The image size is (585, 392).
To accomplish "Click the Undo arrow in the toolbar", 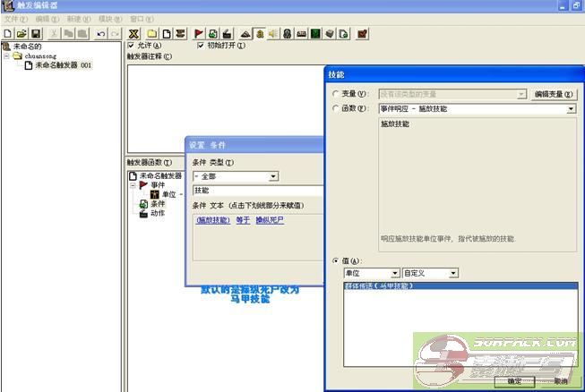I will click(x=100, y=34).
